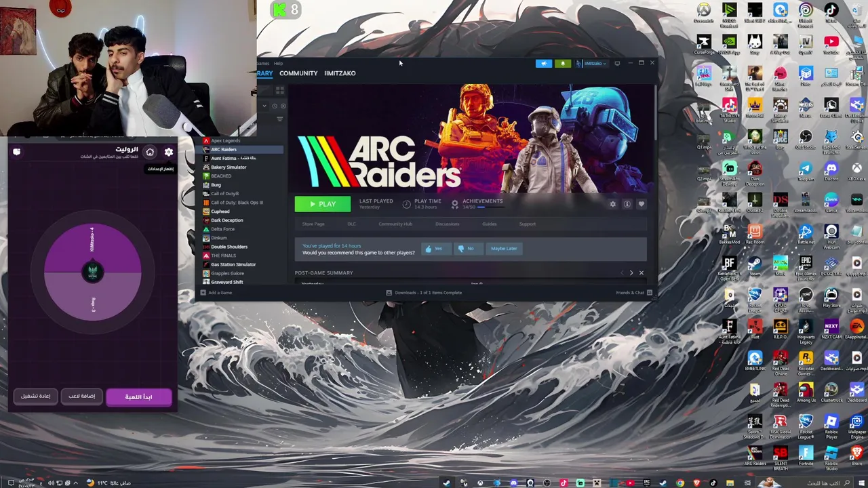This screenshot has width=868, height=488.
Task: Open the Canva desktop shortcut
Action: tap(831, 202)
